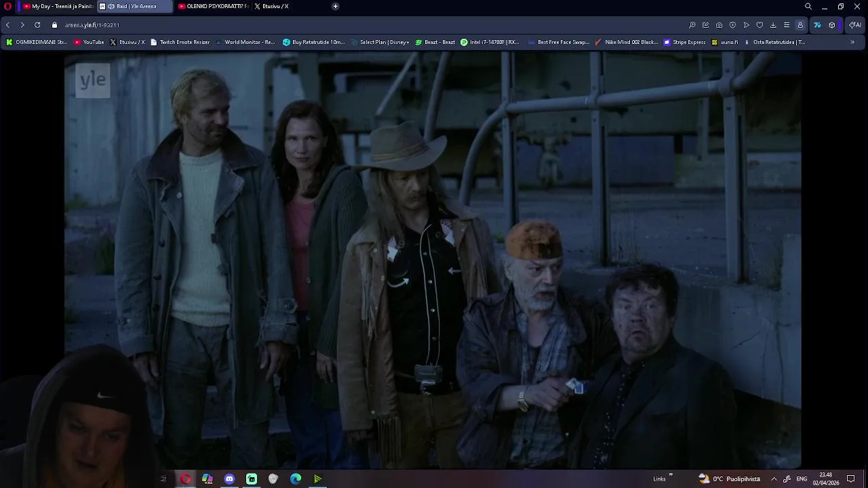Open the World Monitor bookmark
The height and width of the screenshot is (488, 868).
point(245,42)
